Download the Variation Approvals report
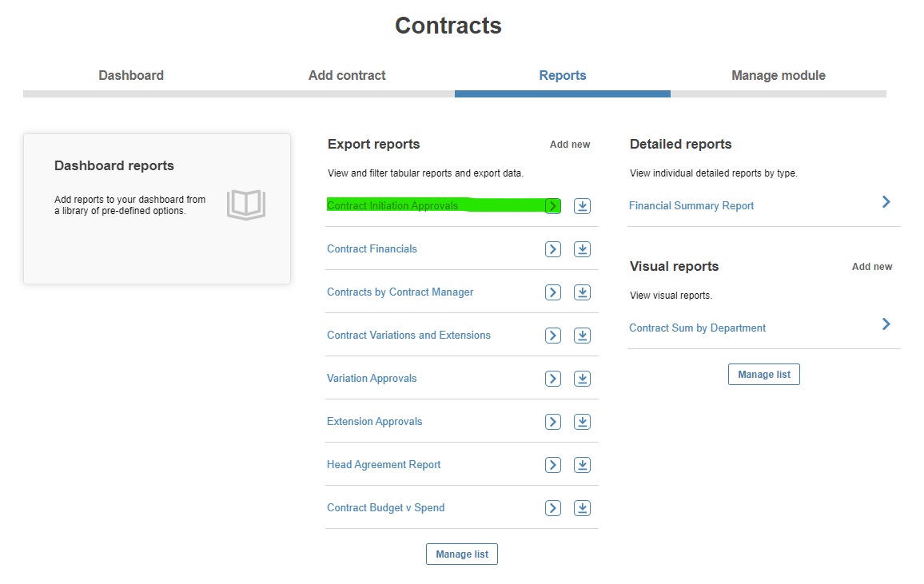Screen dimensions: 924x584 582,379
